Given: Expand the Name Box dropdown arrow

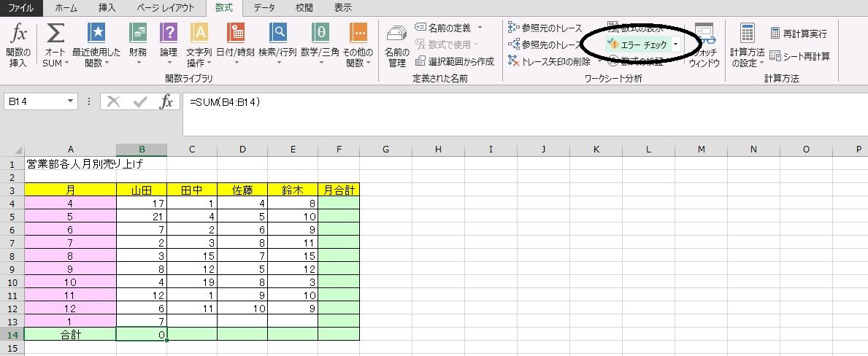Looking at the screenshot, I should [x=71, y=101].
